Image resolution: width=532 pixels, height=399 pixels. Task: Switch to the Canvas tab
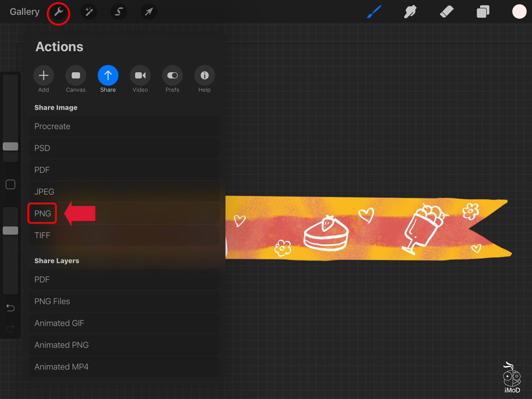pyautogui.click(x=76, y=76)
